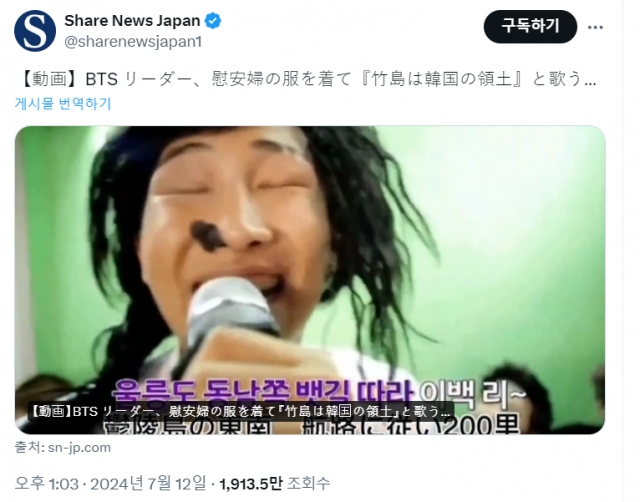Click the tweet text about BTS リーダー
640x502 pixels.
click(x=307, y=79)
